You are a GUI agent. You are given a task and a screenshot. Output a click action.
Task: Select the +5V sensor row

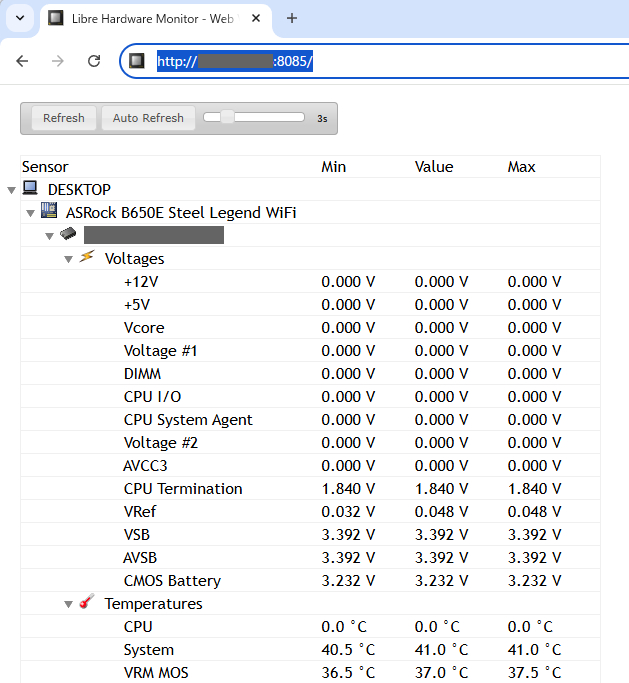click(x=310, y=304)
